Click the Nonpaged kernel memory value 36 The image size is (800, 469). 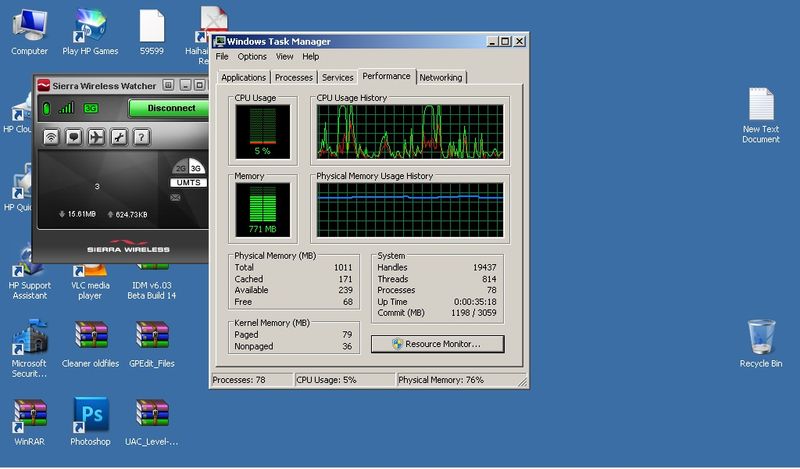coord(347,346)
